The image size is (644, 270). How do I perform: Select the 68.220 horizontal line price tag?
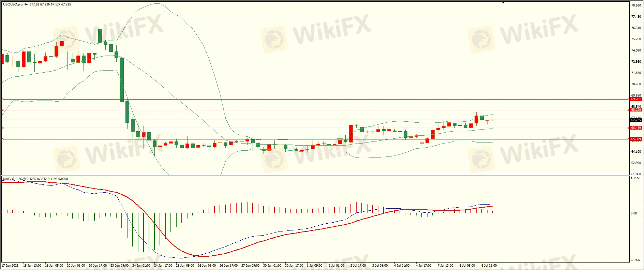(x=636, y=110)
